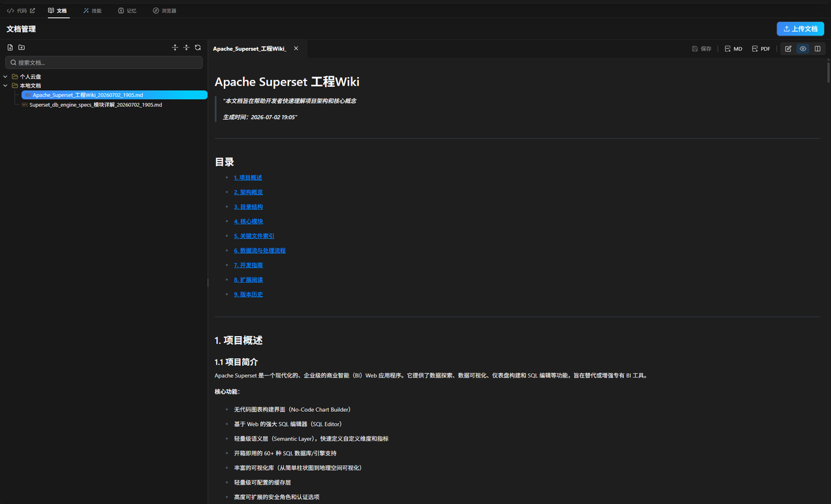The width and height of the screenshot is (831, 504).
Task: Click the 核心功能： label
Action: [227, 392]
